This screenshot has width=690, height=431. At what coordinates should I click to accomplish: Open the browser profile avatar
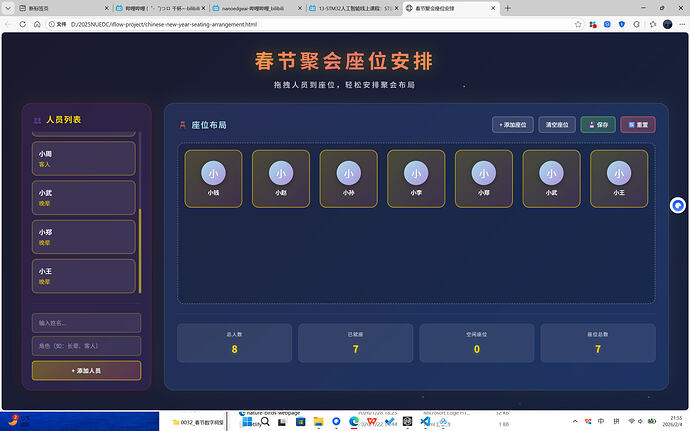pyautogui.click(x=668, y=24)
